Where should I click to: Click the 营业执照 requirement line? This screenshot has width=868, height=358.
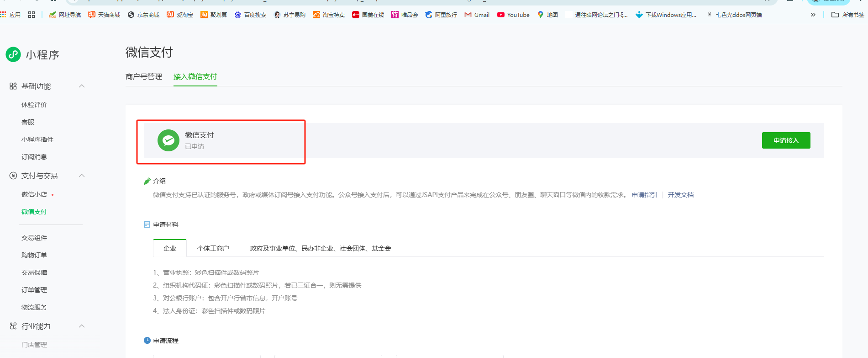coord(206,273)
